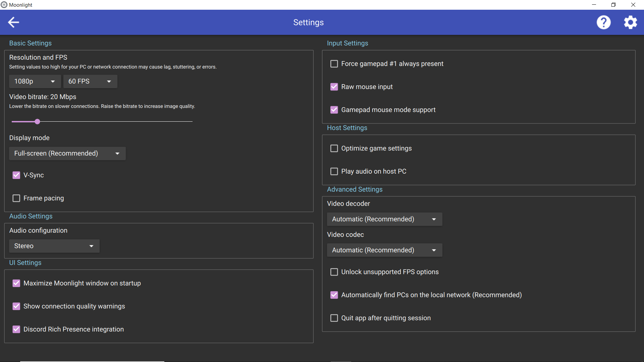Toggle Raw mouse input off

click(x=334, y=87)
